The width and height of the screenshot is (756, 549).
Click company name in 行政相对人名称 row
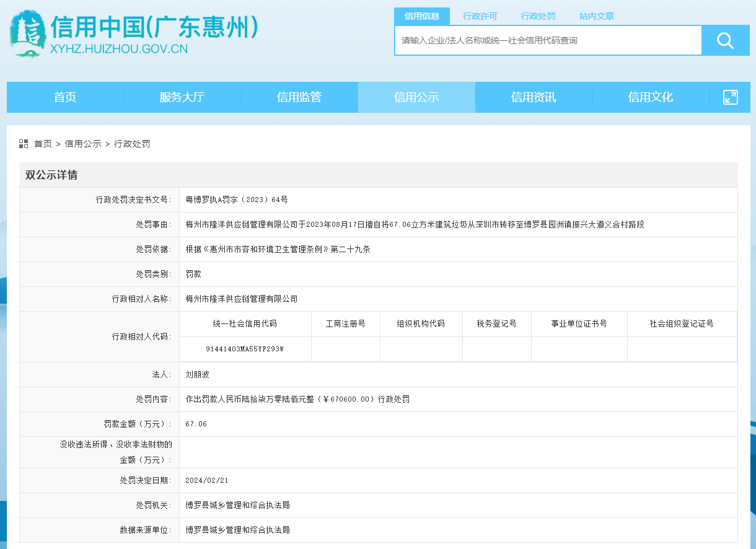242,299
